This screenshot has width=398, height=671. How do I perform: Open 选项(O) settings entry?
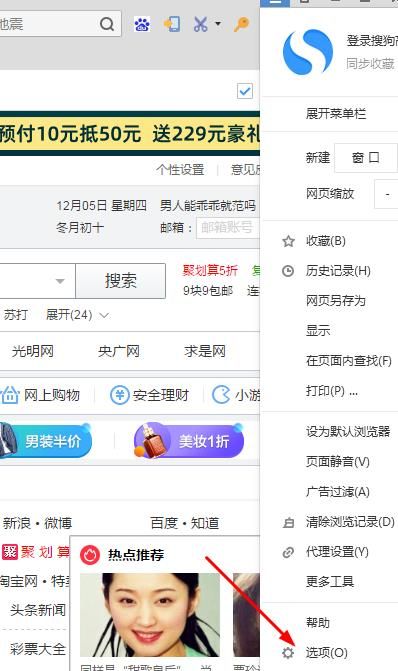coord(326,653)
